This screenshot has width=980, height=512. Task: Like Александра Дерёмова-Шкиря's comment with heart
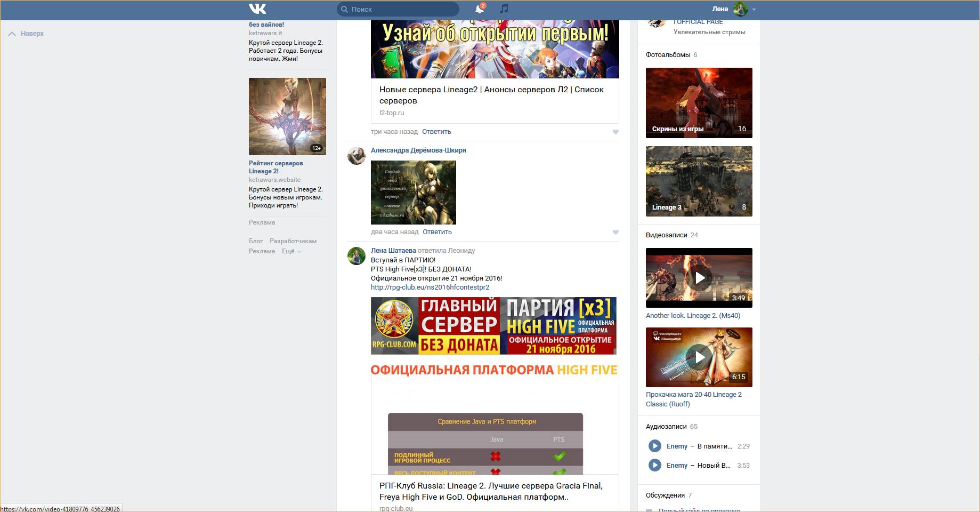coord(615,232)
